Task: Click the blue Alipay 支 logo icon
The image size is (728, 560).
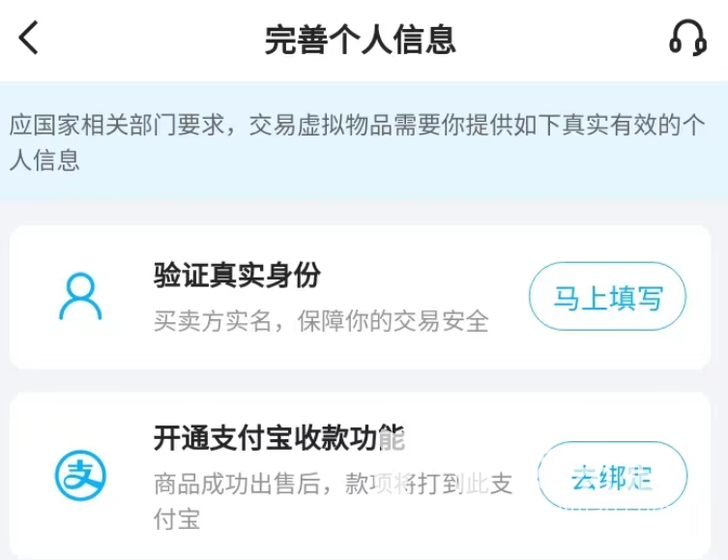Action: point(80,475)
